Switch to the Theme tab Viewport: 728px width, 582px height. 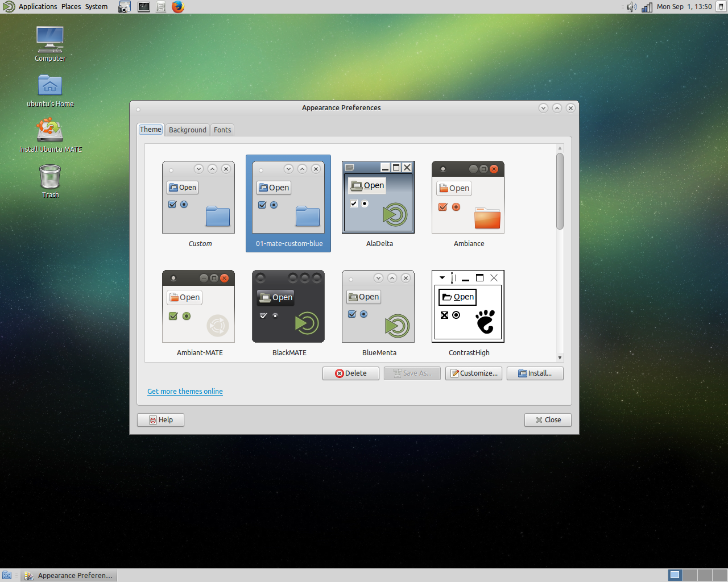pos(151,130)
